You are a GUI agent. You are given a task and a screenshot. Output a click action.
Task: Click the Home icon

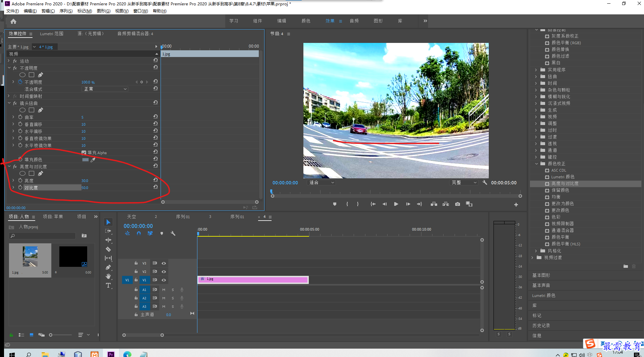(13, 21)
